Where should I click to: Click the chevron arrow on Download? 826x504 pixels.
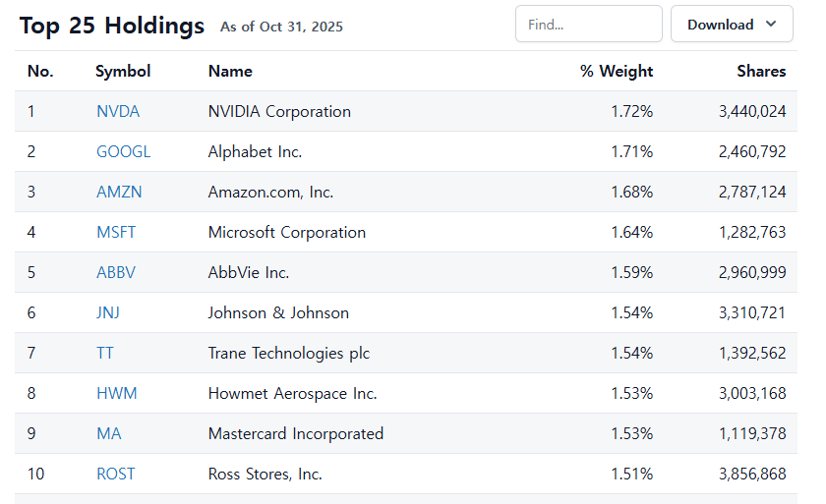tap(771, 25)
